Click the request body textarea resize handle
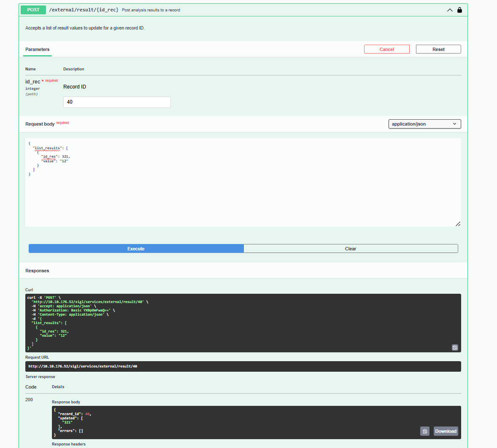This screenshot has width=497, height=448. coord(458,224)
